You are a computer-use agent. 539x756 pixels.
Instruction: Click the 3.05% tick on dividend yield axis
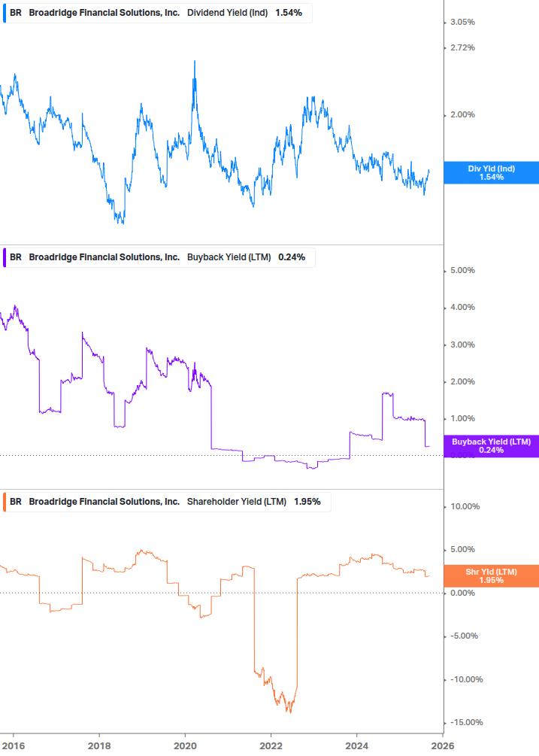click(x=462, y=22)
